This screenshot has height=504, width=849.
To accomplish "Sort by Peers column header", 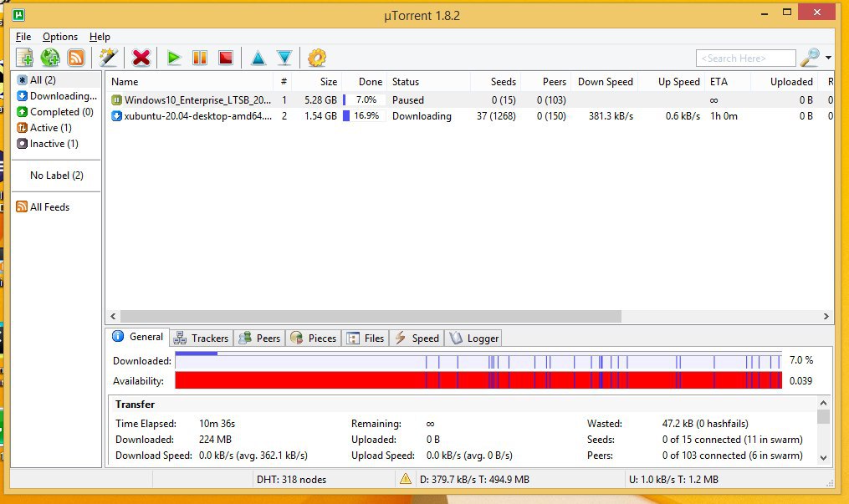I will point(545,82).
